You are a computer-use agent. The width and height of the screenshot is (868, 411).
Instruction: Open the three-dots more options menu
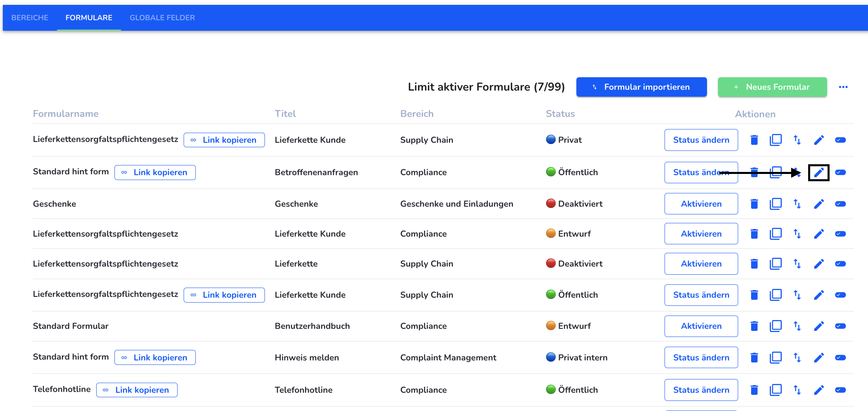pyautogui.click(x=843, y=87)
